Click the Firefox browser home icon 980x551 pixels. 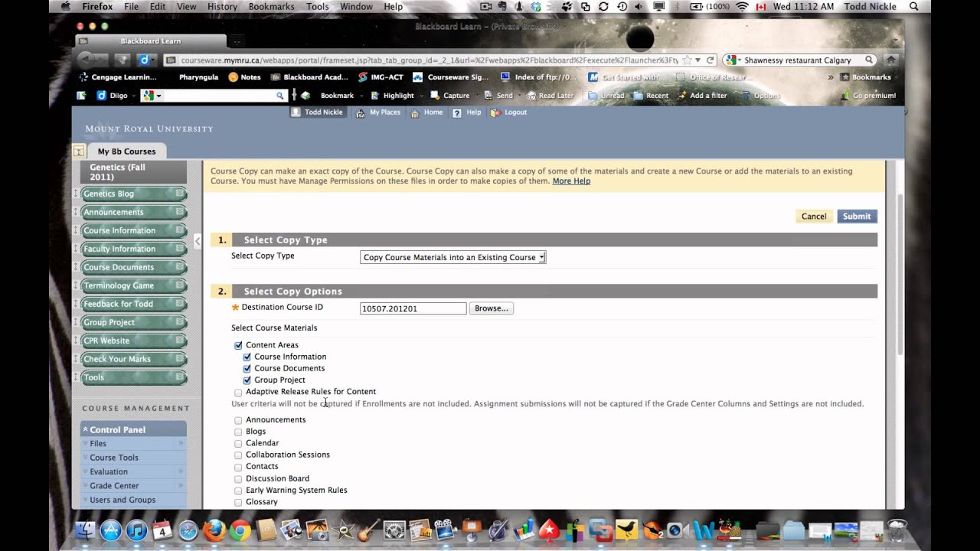(x=890, y=60)
